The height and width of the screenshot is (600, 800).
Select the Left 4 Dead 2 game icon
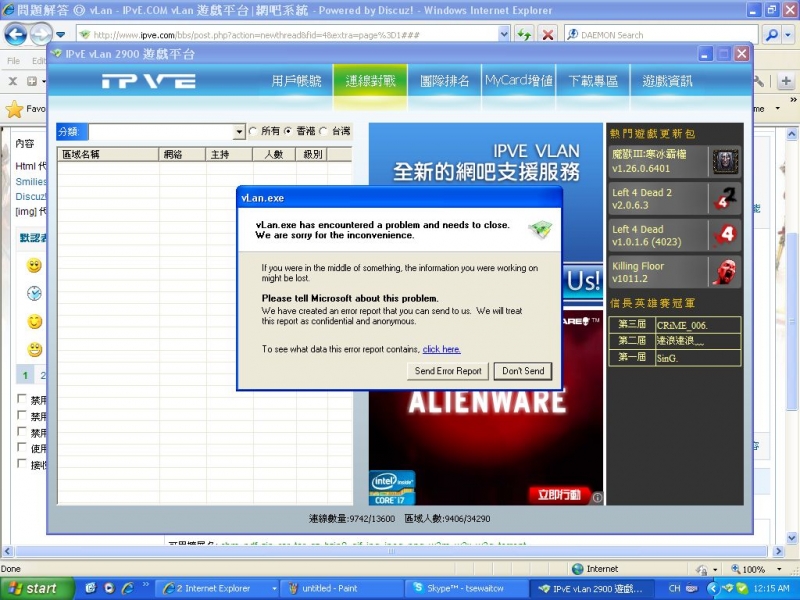coord(725,200)
